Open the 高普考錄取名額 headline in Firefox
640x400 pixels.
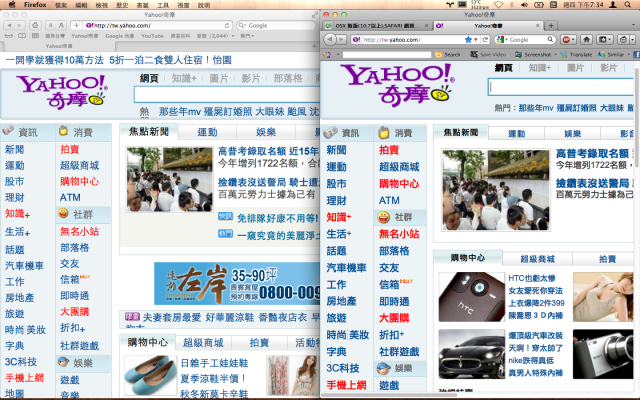(x=592, y=153)
